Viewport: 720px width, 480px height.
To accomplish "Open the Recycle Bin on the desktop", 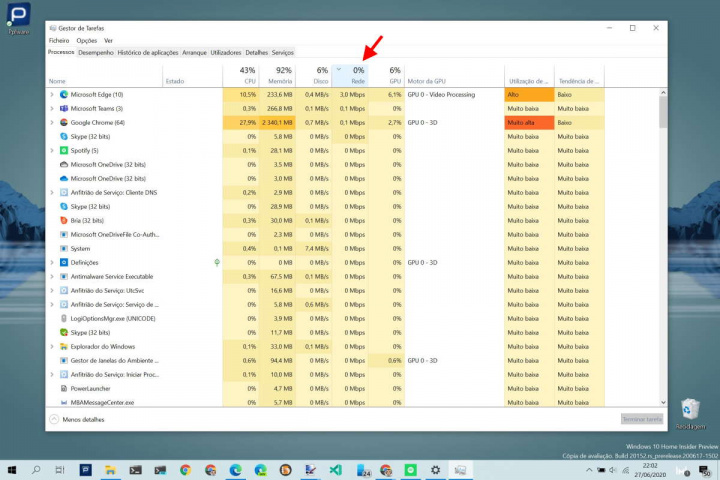I will tap(689, 409).
